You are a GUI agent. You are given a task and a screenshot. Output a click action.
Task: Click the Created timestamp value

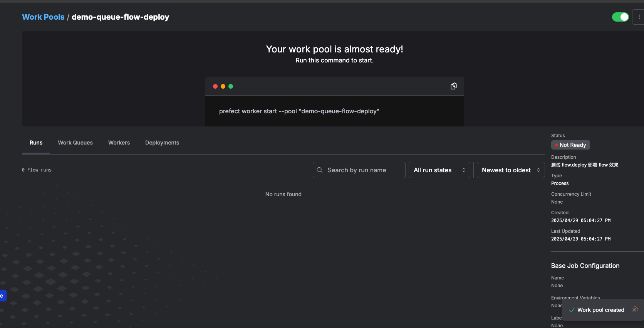pyautogui.click(x=581, y=220)
